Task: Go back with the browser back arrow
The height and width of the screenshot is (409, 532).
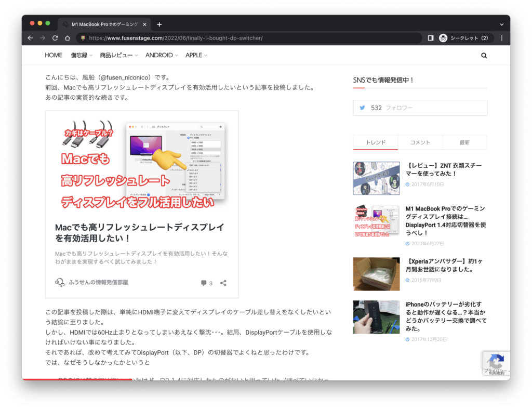Action: click(30, 38)
